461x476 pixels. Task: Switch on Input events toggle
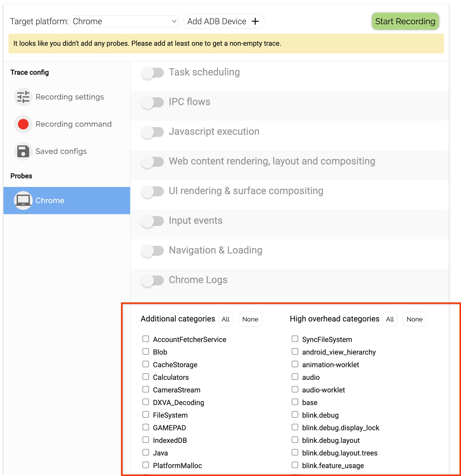(152, 221)
